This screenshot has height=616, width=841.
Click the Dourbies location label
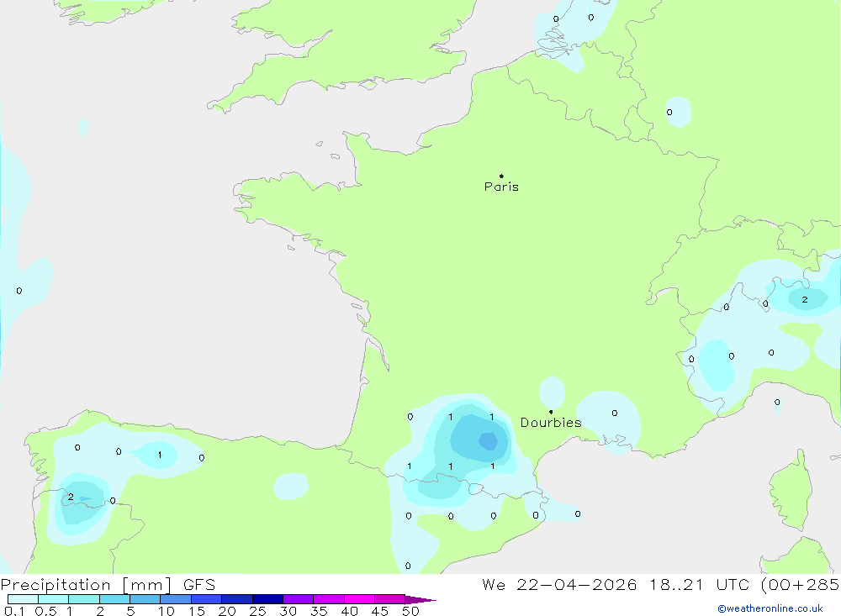pyautogui.click(x=551, y=423)
